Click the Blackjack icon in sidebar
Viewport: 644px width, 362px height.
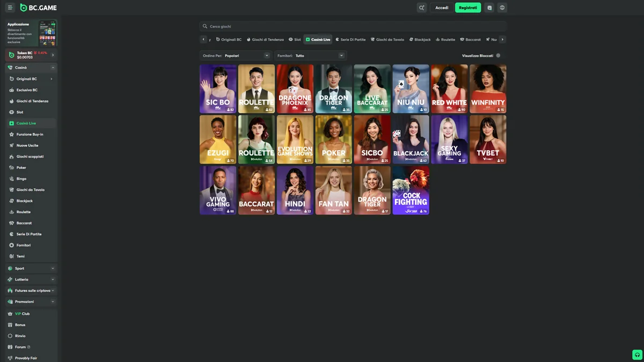[12, 201]
